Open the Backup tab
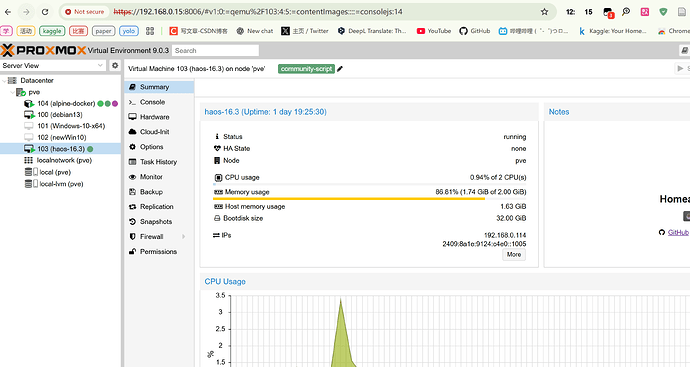Viewport: 690px width, 367px height. point(159,192)
